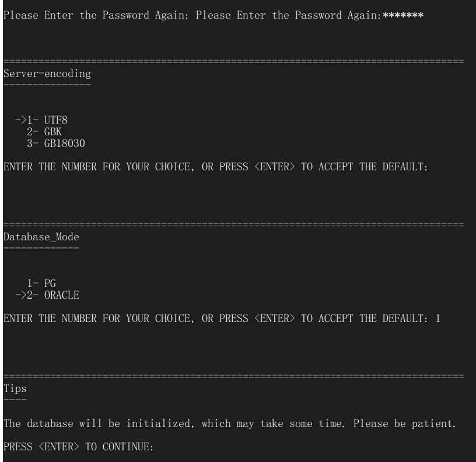Click the Server-encoding section heading

point(47,73)
